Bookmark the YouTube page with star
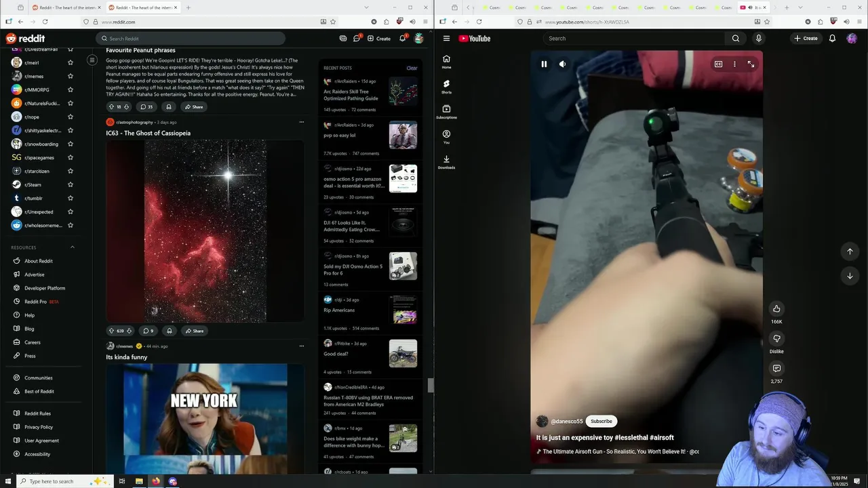The height and width of the screenshot is (488, 868). coord(766,22)
